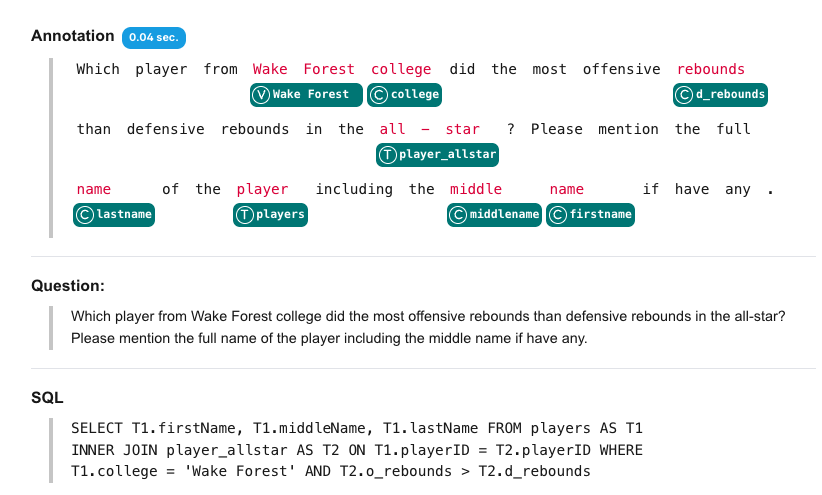The width and height of the screenshot is (822, 495).
Task: Select the red highlighted word "Wake"
Action: (270, 69)
